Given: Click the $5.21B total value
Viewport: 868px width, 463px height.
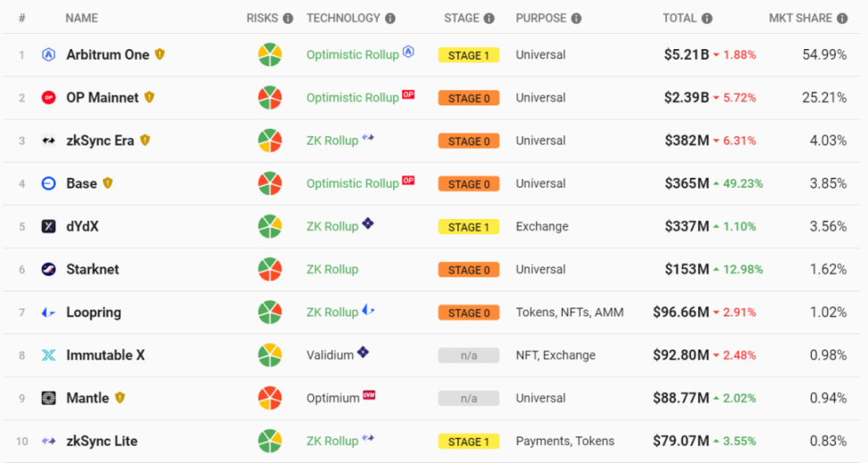Looking at the screenshot, I should (x=687, y=55).
